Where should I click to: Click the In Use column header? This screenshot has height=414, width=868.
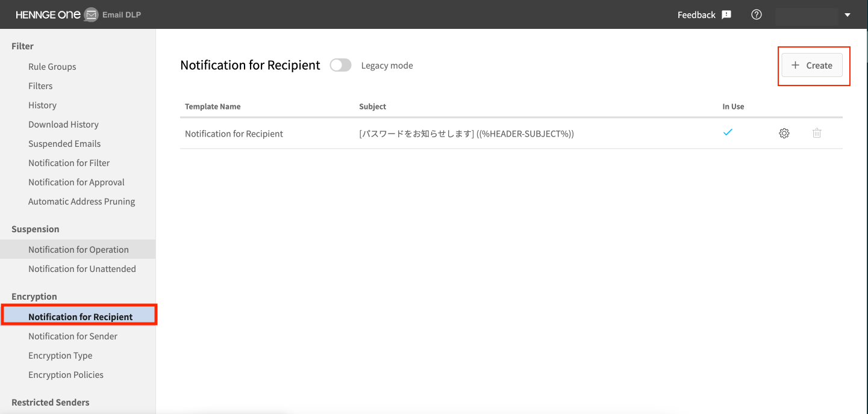[x=733, y=107]
